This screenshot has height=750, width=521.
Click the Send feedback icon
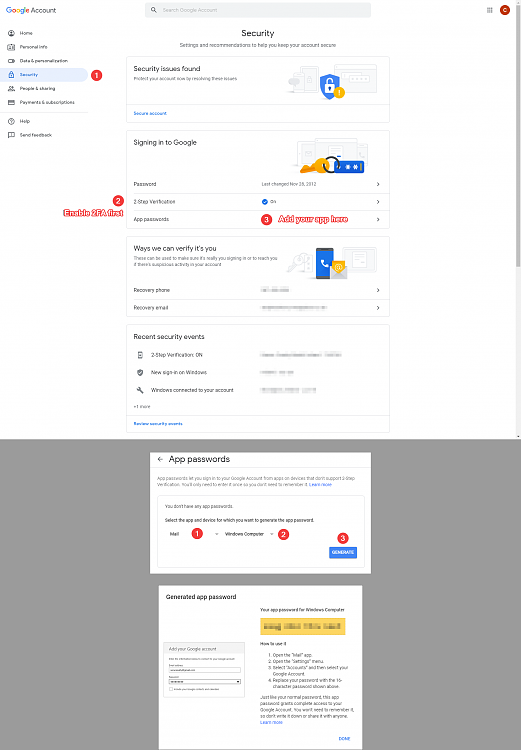click(x=11, y=135)
